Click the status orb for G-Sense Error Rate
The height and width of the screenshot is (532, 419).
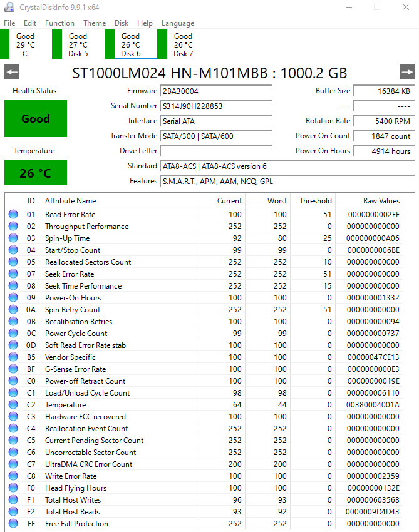(13, 369)
